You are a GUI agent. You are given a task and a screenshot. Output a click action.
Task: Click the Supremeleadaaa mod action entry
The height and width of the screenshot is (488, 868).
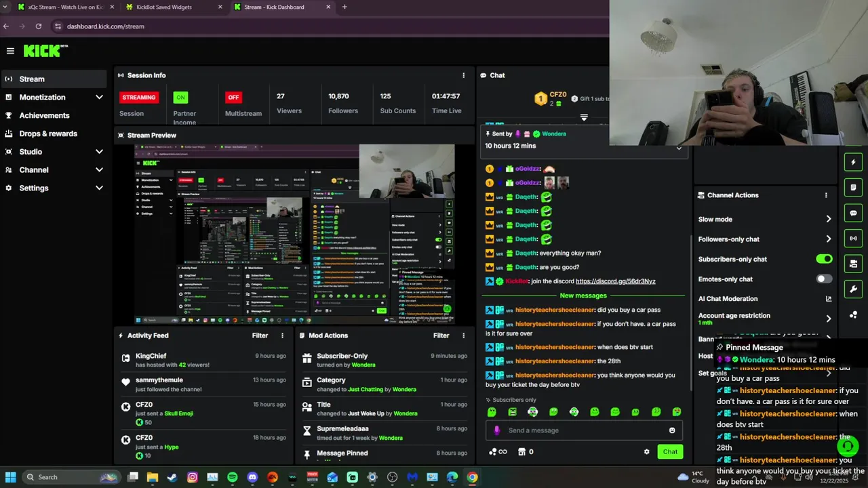(384, 432)
